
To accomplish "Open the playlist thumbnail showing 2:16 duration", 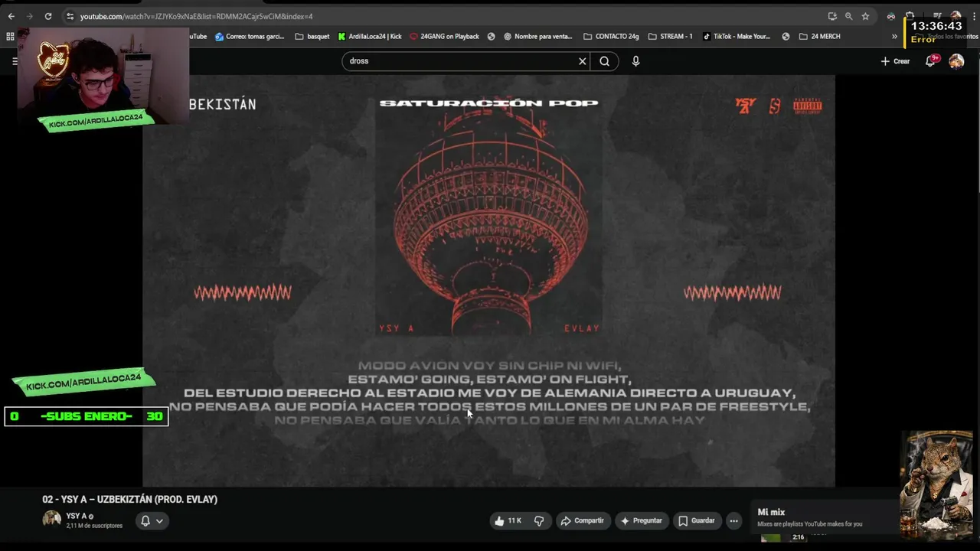I will pyautogui.click(x=782, y=536).
